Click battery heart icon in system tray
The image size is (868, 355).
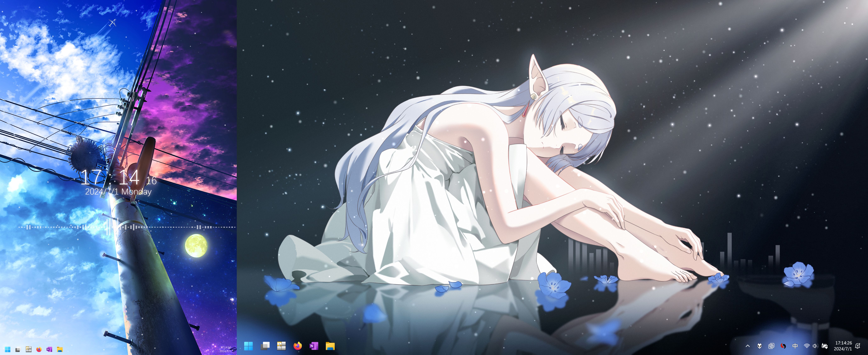825,346
